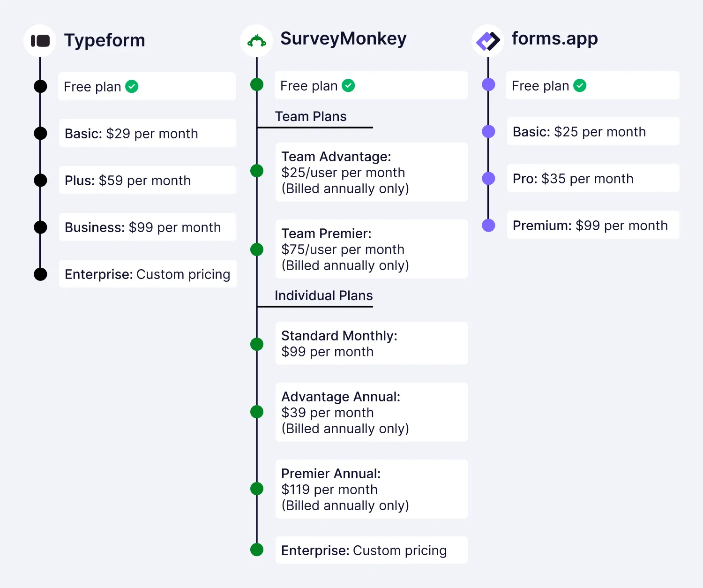703x588 pixels.
Task: Click the green checkmark on forms.app Free plan
Action: [580, 85]
